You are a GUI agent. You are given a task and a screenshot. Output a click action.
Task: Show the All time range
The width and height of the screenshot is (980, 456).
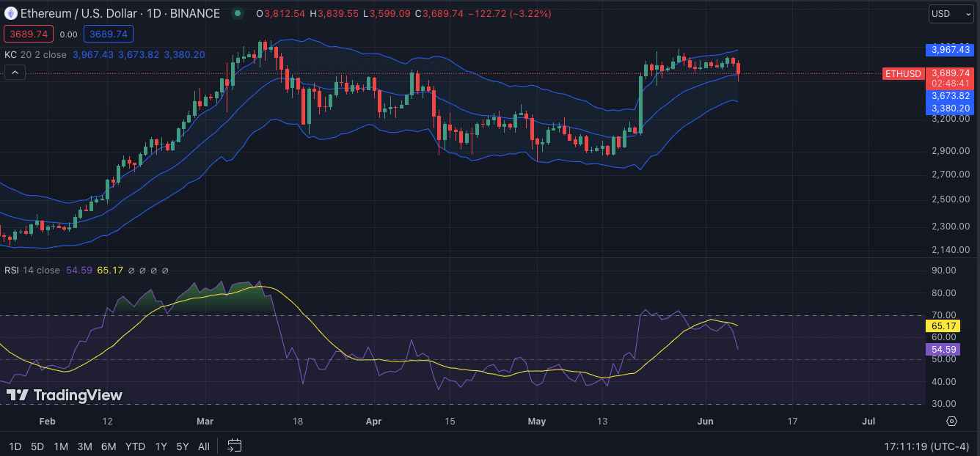[204, 446]
